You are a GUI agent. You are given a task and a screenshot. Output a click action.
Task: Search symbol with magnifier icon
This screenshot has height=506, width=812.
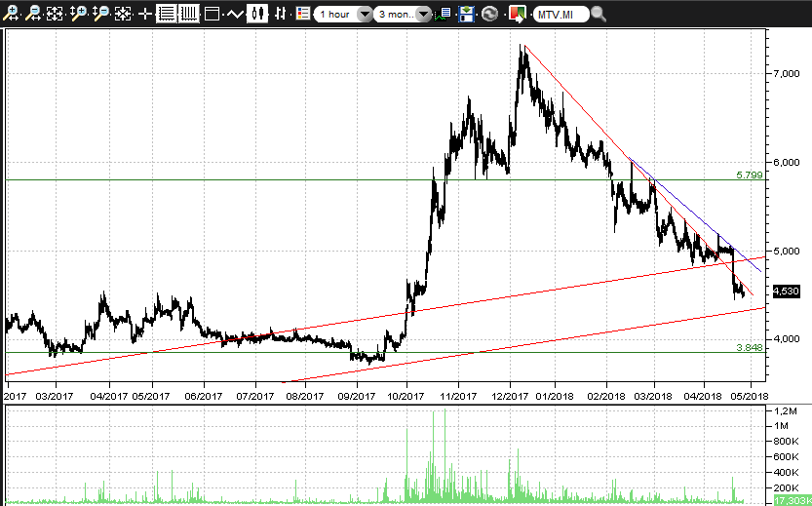point(599,14)
